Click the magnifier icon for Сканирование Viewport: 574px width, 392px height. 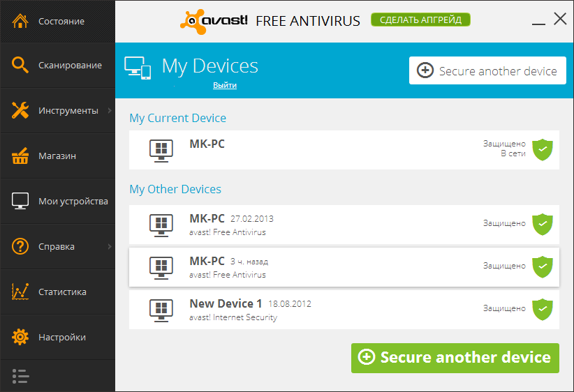click(x=20, y=65)
